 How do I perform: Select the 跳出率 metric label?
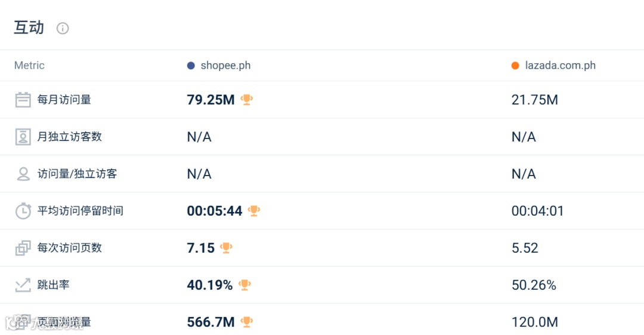click(54, 285)
